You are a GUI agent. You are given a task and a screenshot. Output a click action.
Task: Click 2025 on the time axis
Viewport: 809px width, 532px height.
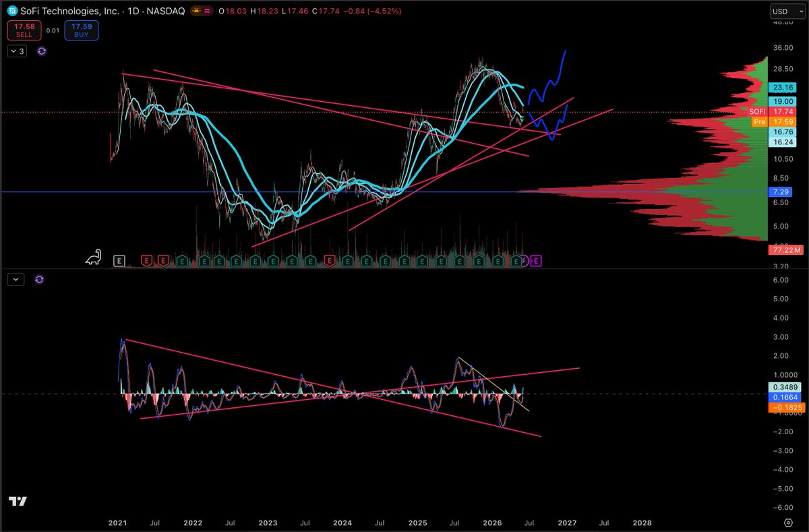(417, 523)
